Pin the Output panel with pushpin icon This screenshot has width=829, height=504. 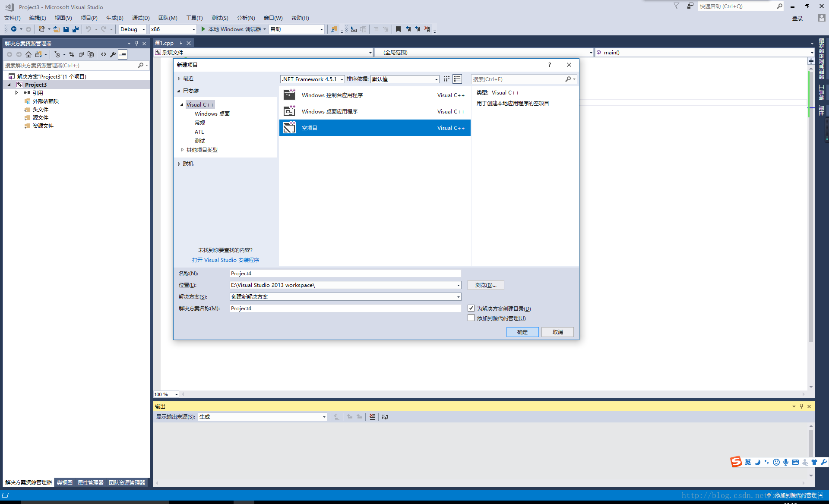pos(801,406)
